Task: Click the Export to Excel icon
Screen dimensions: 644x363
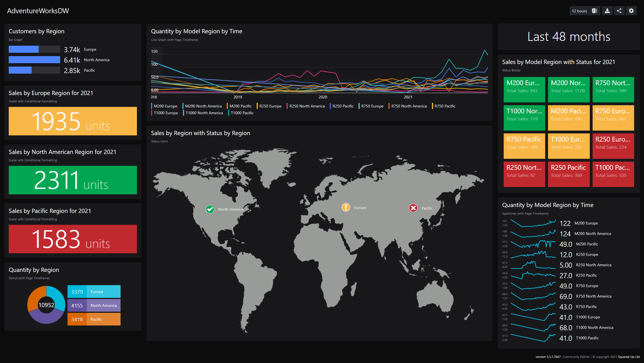Action: (x=595, y=11)
